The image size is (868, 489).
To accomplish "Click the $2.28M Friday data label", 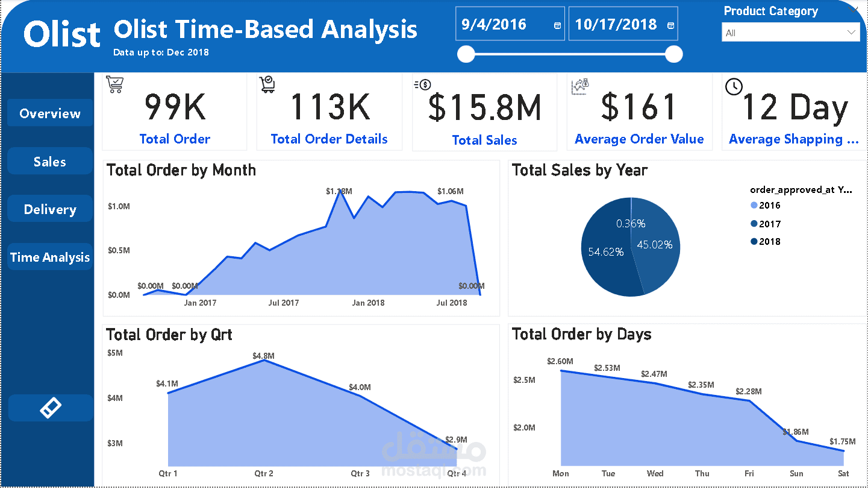I will point(748,392).
